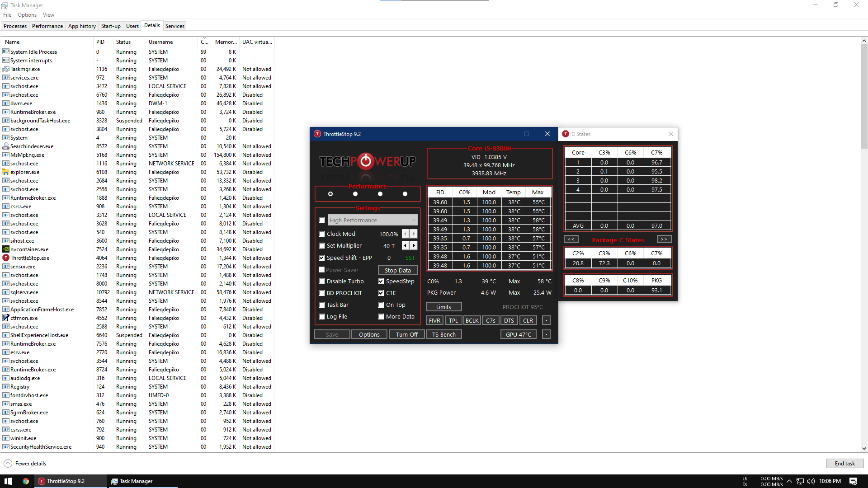Click Turn Off in ThrottleStop
Image resolution: width=868 pixels, height=488 pixels.
tap(407, 335)
